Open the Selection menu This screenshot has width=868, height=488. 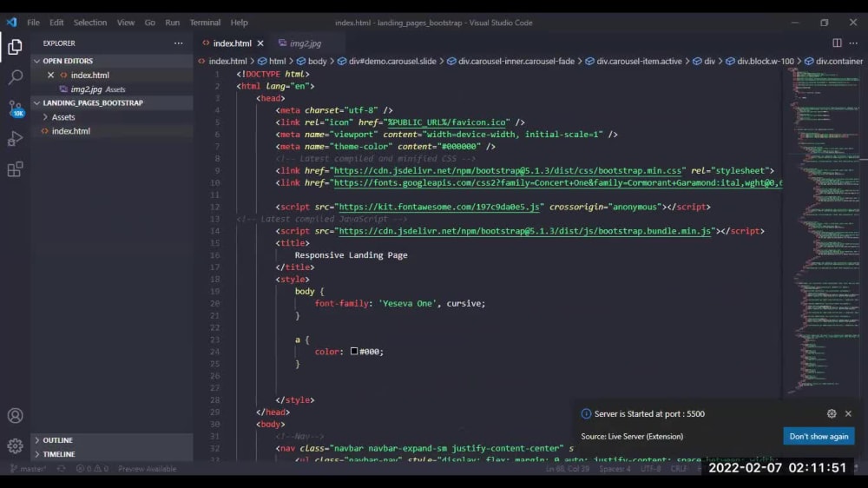[90, 23]
